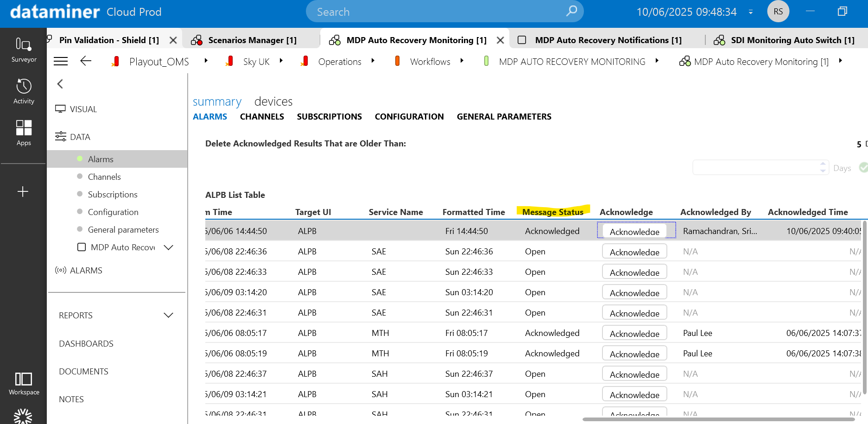Viewport: 868px width, 424px height.
Task: Open the CONFIGURATION subtab
Action: pos(409,117)
